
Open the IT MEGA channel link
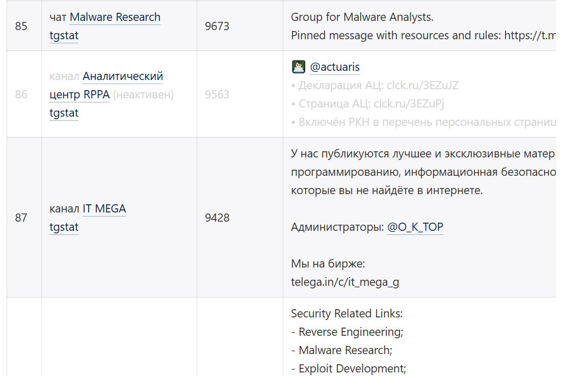point(104,209)
